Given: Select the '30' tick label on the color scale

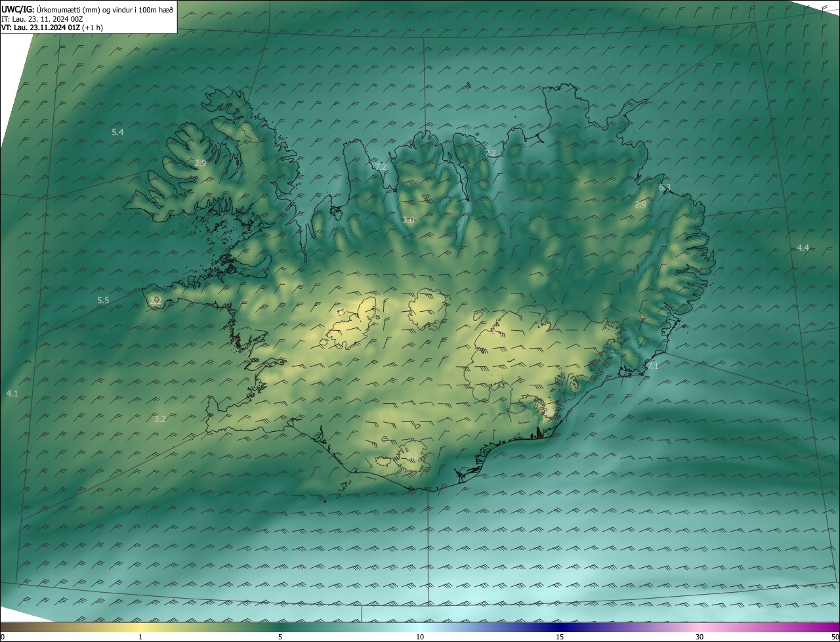Looking at the screenshot, I should point(700,637).
